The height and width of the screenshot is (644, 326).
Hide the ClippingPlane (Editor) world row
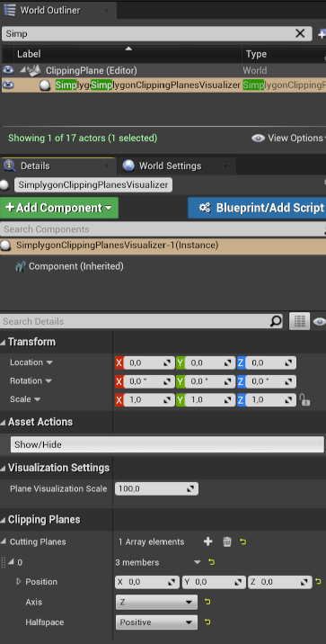(x=8, y=70)
